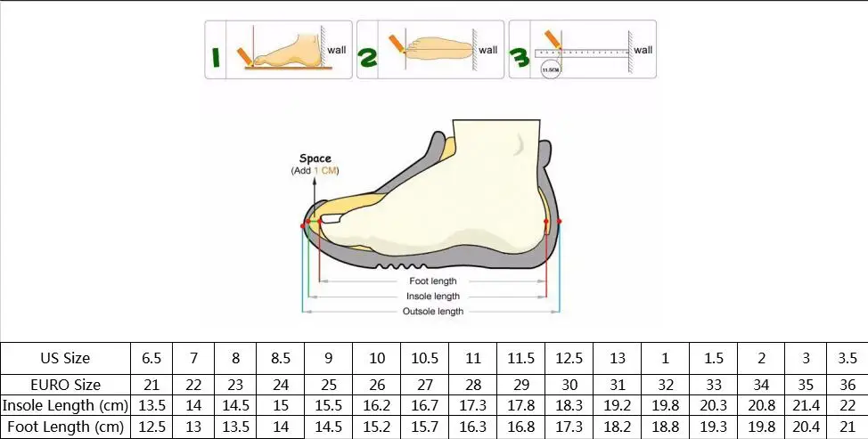
Task: Select EURO size 25 cell
Action: point(329,385)
